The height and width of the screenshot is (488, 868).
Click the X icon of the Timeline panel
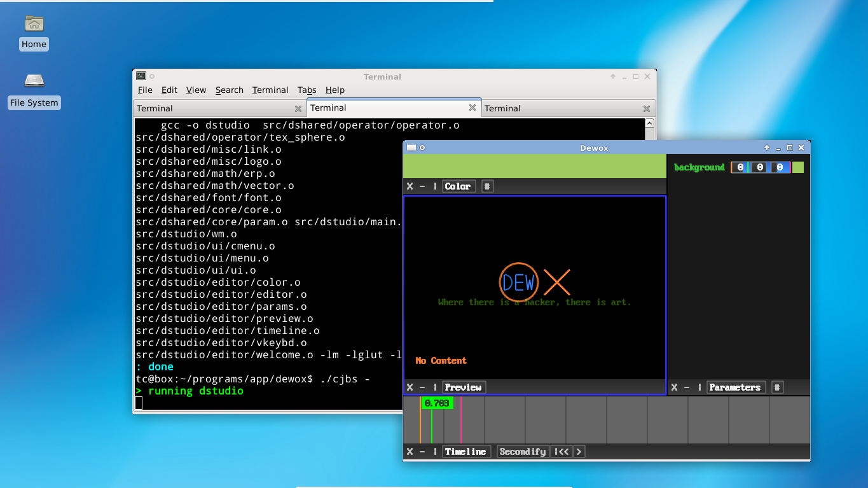(410, 452)
